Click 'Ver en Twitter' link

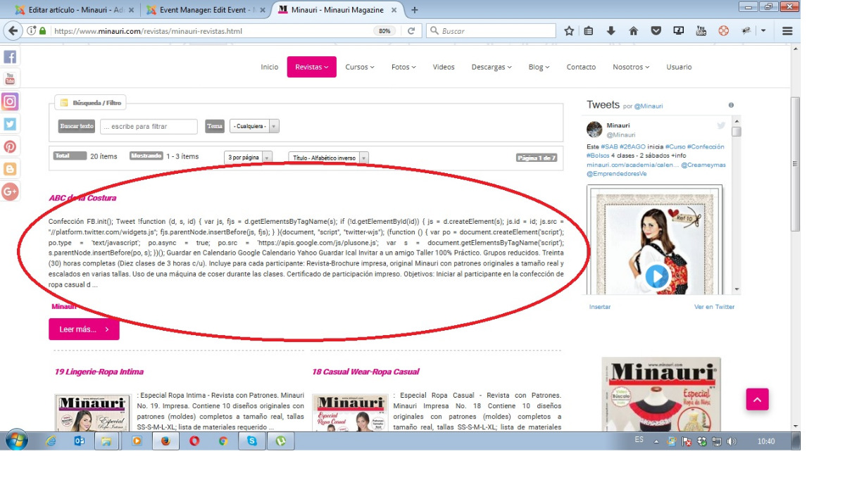[x=714, y=307]
